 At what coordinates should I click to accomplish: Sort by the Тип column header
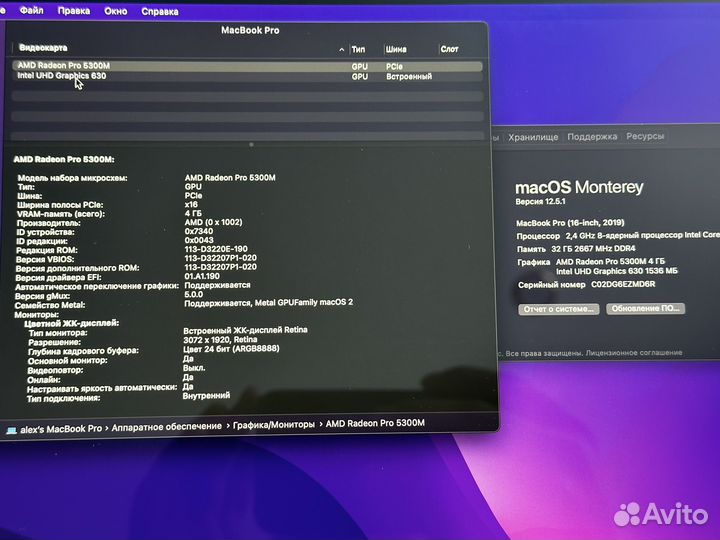coord(358,49)
